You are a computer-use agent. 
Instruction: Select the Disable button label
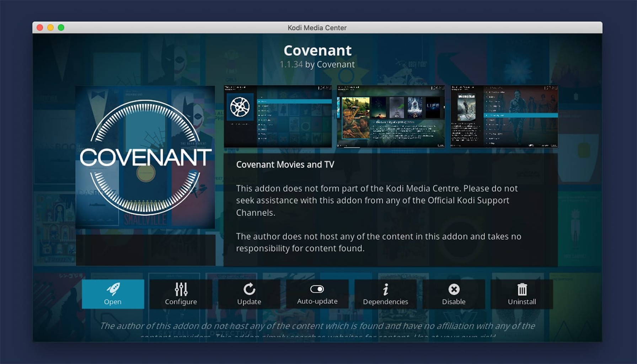pyautogui.click(x=454, y=302)
